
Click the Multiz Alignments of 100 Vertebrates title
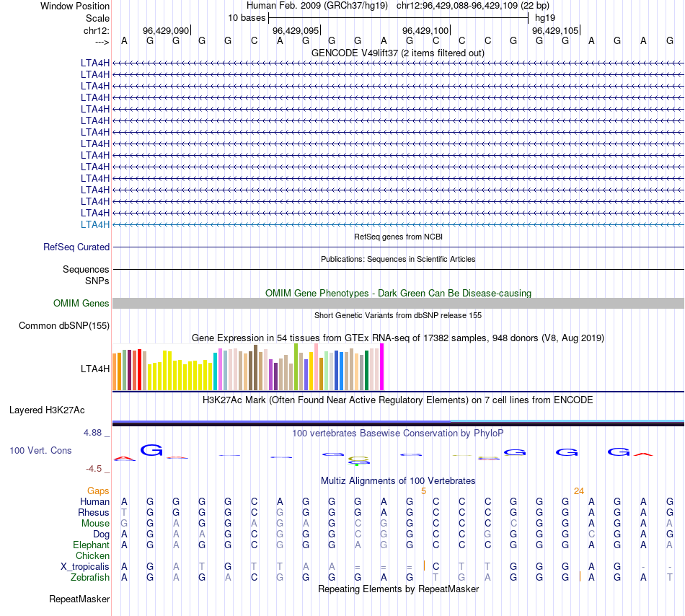point(397,480)
